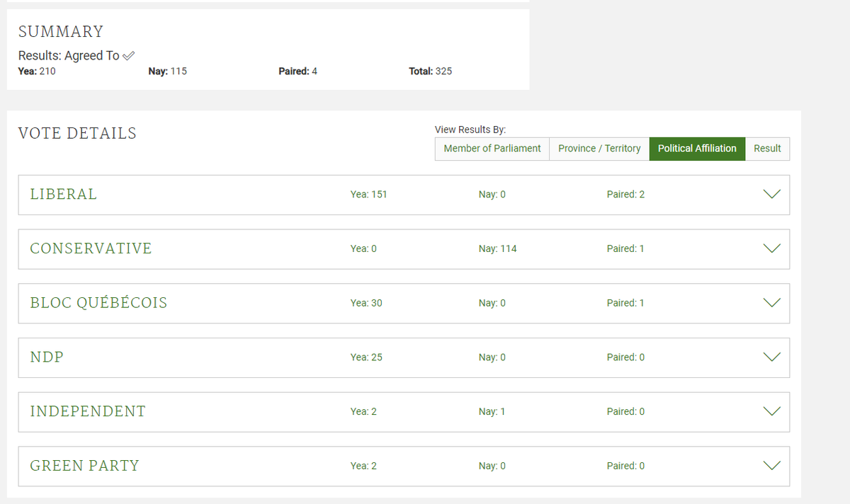Click Independent 'Nay: 1' value
850x504 pixels.
pos(492,411)
